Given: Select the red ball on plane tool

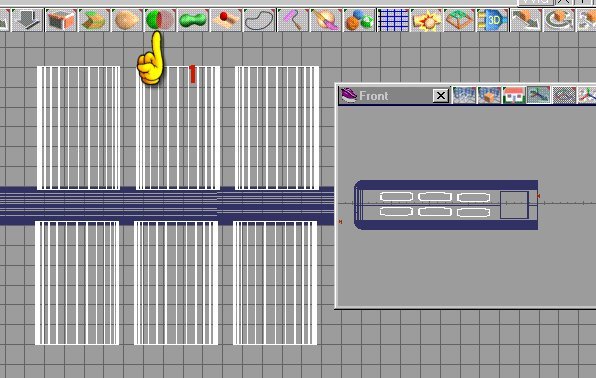Looking at the screenshot, I should 226,19.
